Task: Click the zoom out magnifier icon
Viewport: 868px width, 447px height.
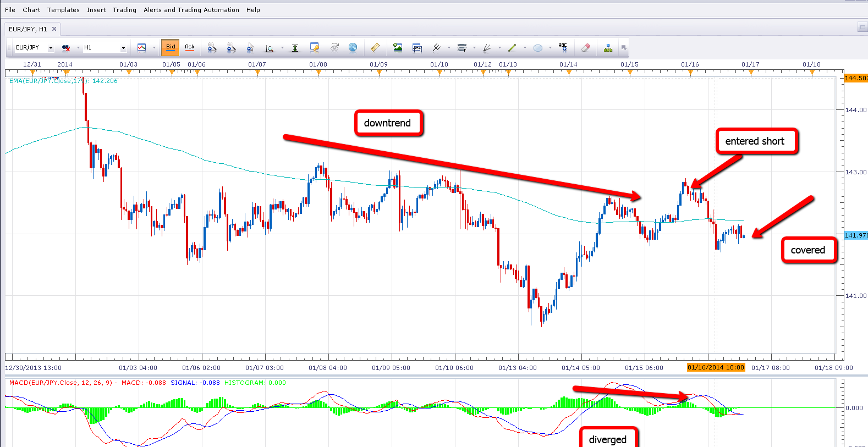Action: pyautogui.click(x=231, y=48)
